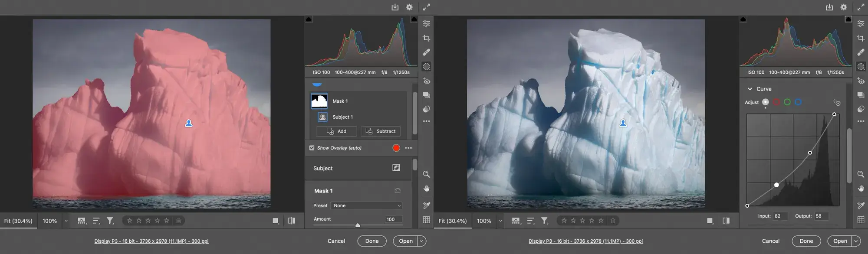
Task: Collapse the Curve section chevron
Action: pos(750,89)
